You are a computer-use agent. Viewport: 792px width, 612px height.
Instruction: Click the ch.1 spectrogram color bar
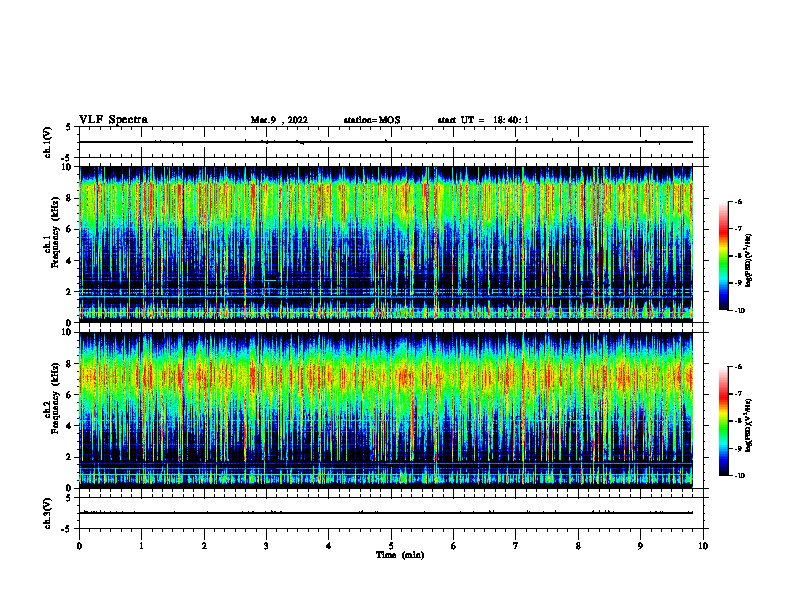tap(723, 256)
